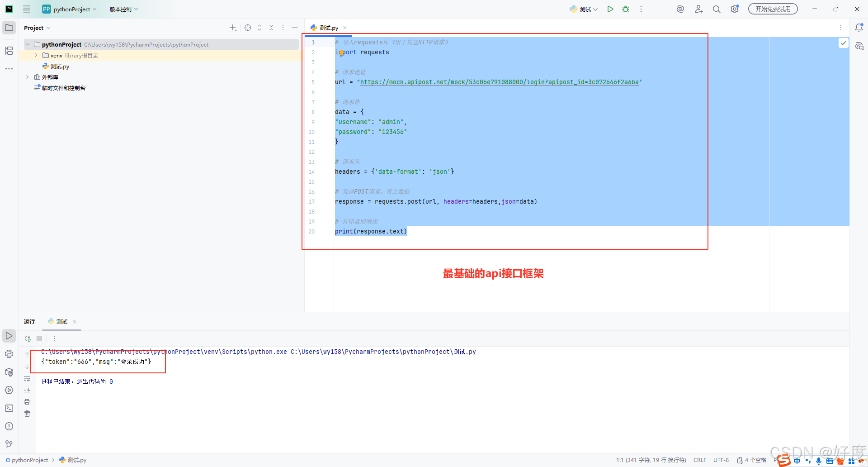Image resolution: width=868 pixels, height=467 pixels.
Task: Expand the 外部库 node
Action: [28, 77]
